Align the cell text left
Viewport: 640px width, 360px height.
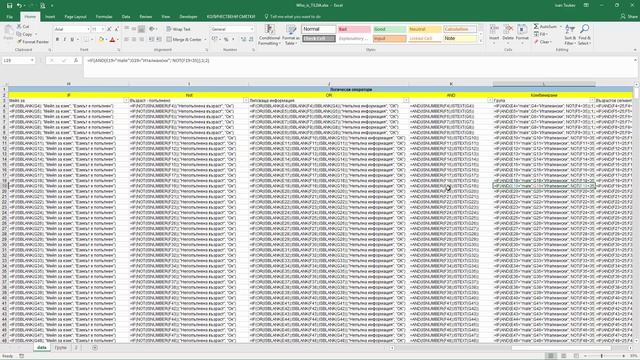[127, 40]
